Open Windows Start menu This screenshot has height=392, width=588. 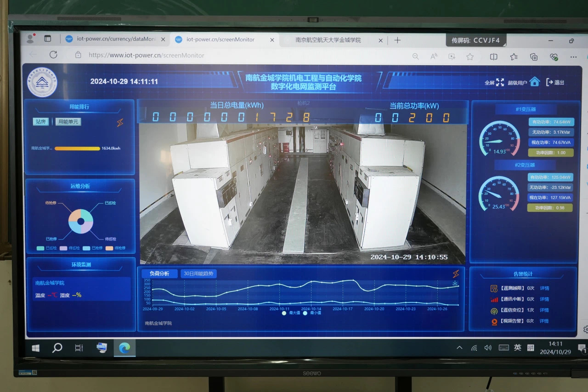[x=35, y=348]
